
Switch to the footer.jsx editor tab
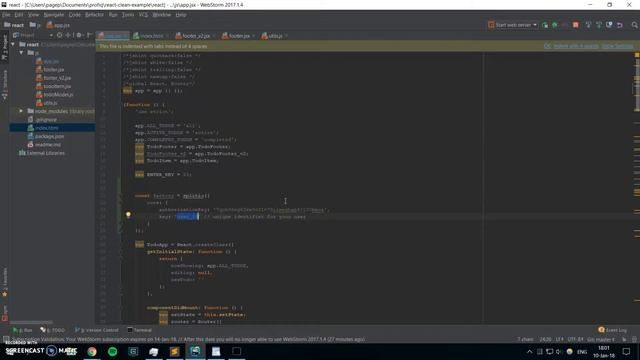tap(238, 36)
